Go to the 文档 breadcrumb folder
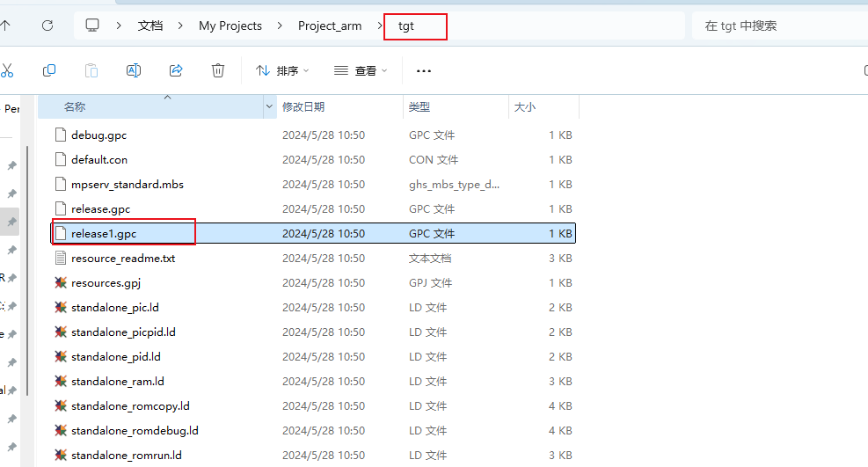This screenshot has height=467, width=868. click(x=150, y=26)
